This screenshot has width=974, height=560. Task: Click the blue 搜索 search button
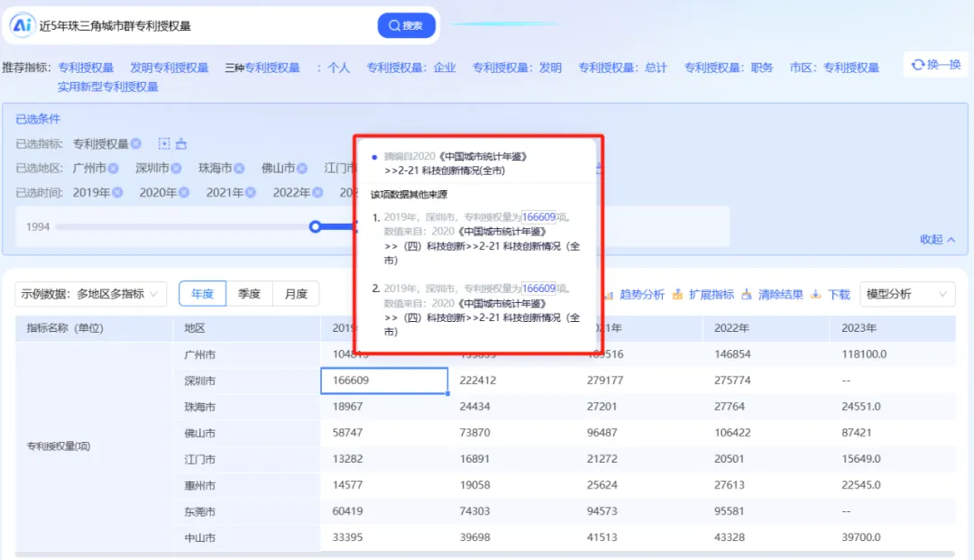406,25
